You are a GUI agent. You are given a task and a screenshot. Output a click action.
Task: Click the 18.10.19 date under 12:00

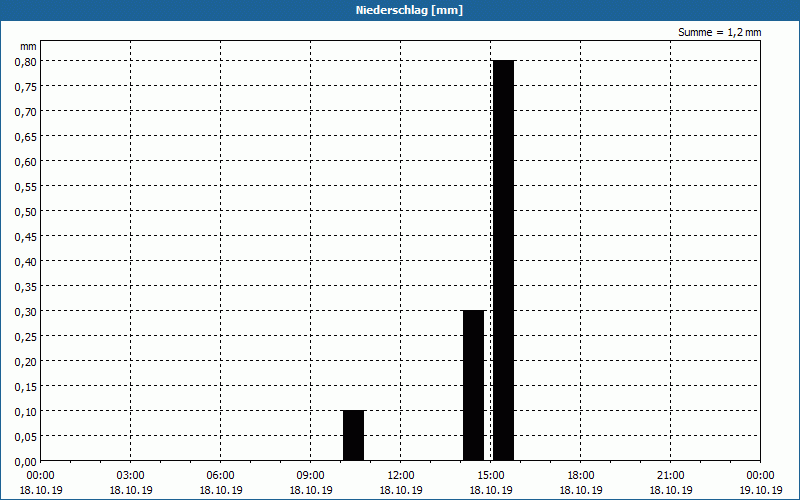click(x=401, y=490)
